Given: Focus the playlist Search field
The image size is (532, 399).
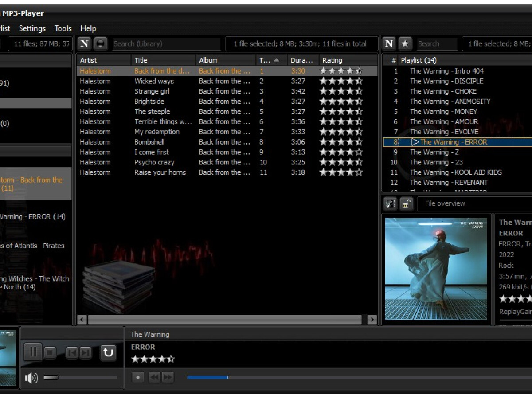Looking at the screenshot, I should pyautogui.click(x=436, y=43).
